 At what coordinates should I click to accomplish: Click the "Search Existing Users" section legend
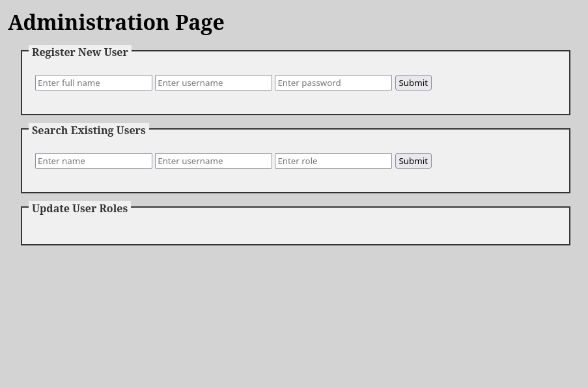(x=89, y=130)
